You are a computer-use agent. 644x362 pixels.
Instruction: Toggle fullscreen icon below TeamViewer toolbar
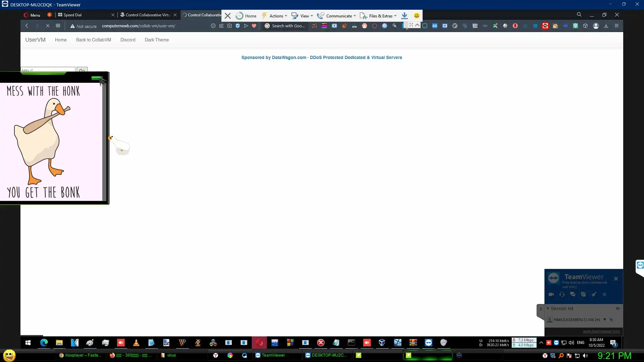tap(411, 25)
